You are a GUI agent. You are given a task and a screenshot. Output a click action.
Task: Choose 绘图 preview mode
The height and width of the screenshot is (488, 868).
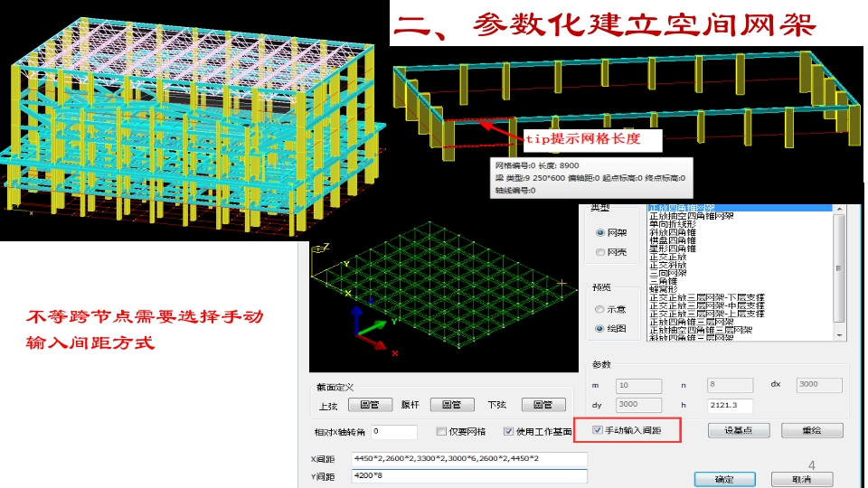pos(600,329)
